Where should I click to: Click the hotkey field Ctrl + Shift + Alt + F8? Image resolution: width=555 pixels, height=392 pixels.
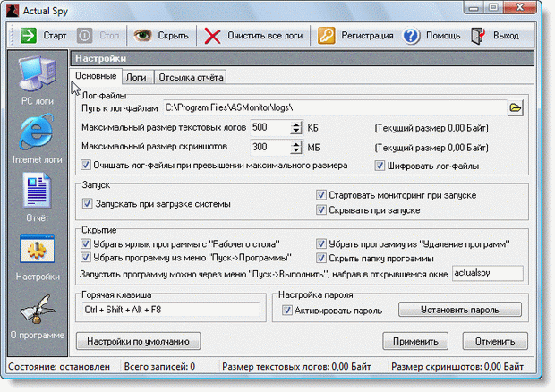(x=171, y=309)
